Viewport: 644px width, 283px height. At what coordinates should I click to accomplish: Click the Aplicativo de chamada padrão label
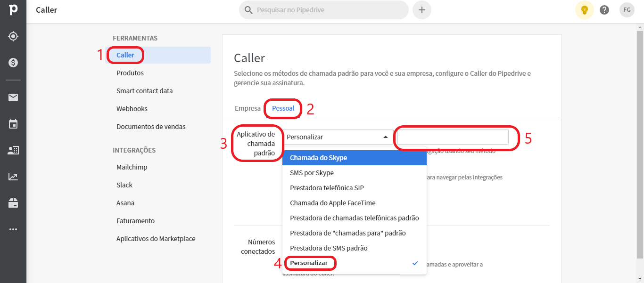[x=256, y=144]
